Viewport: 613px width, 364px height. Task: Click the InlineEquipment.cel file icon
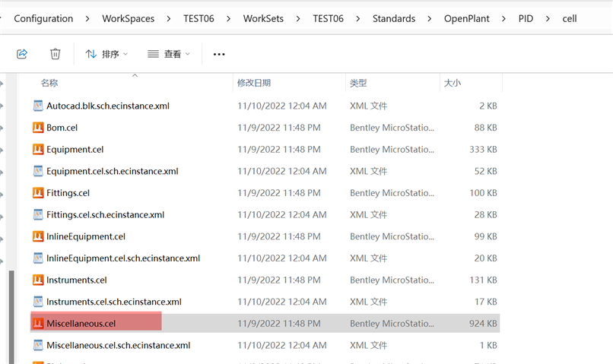click(38, 236)
